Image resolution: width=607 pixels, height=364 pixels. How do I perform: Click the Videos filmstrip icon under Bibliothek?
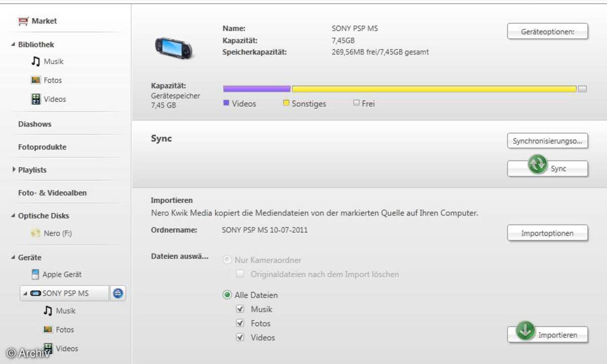(35, 99)
